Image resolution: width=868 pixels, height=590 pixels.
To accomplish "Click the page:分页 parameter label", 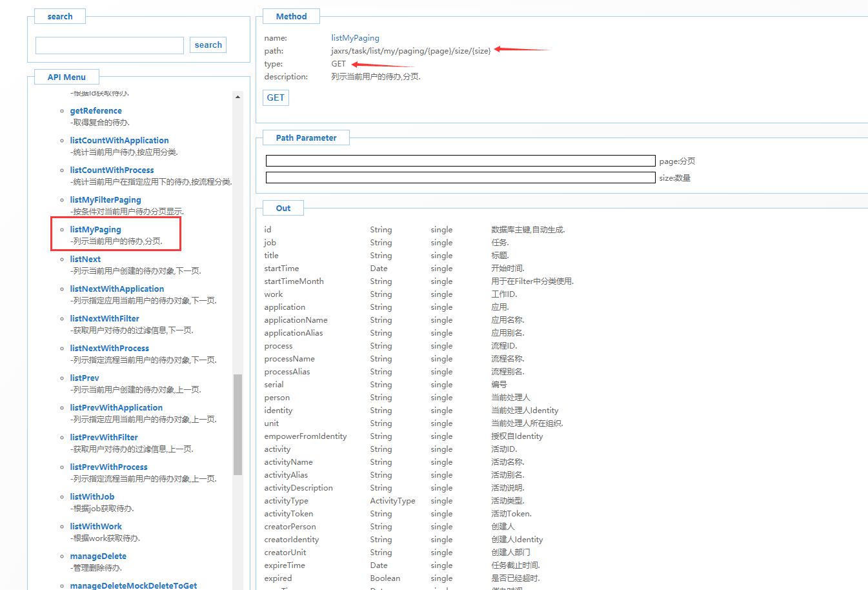I will click(x=677, y=161).
